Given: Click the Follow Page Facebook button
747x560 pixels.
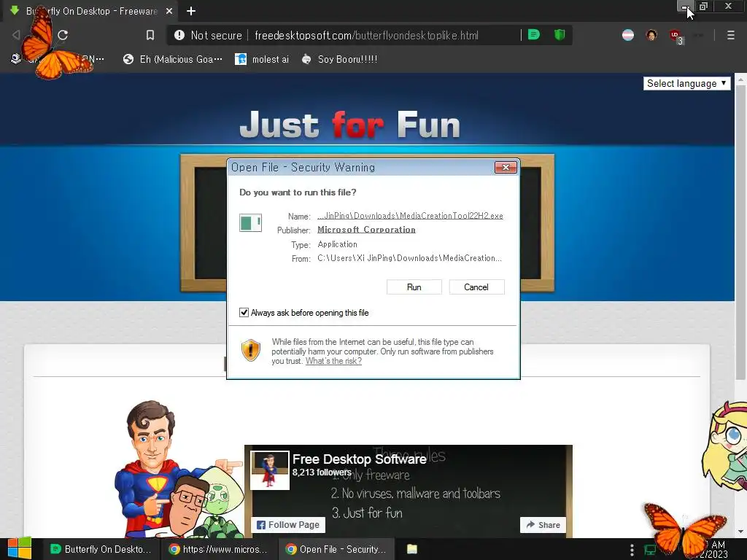Looking at the screenshot, I should click(x=288, y=525).
